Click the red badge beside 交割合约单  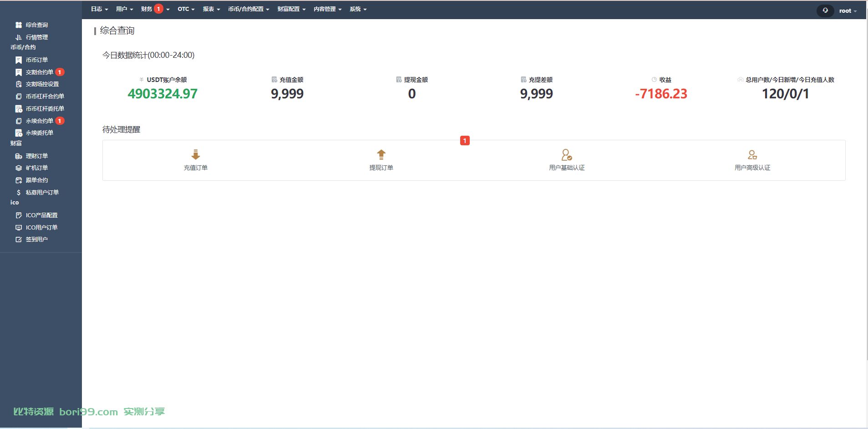(x=60, y=72)
